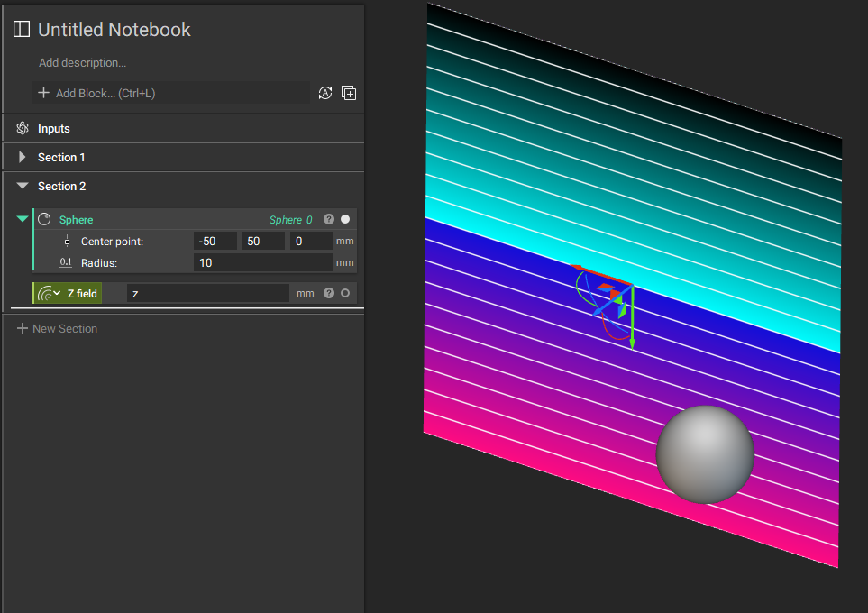This screenshot has height=613, width=868.
Task: Expand Section 1
Action: [23, 158]
